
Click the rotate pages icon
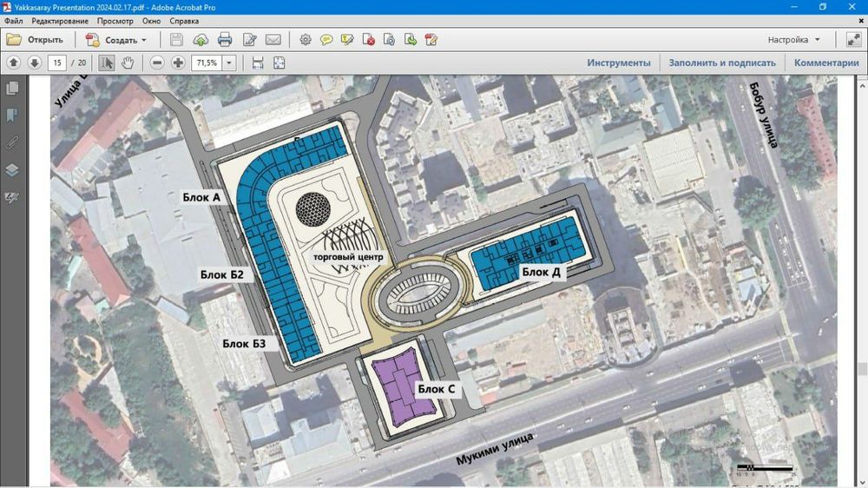click(x=389, y=40)
